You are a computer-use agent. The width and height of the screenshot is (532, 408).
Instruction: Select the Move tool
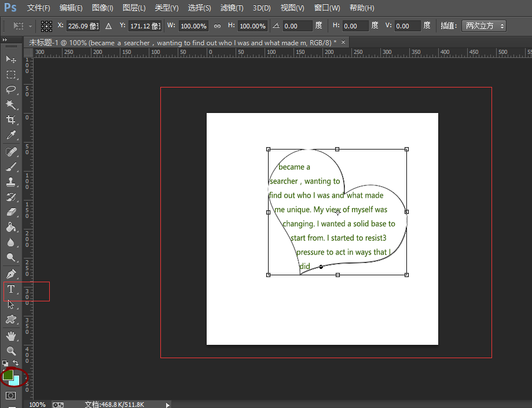[x=10, y=59]
